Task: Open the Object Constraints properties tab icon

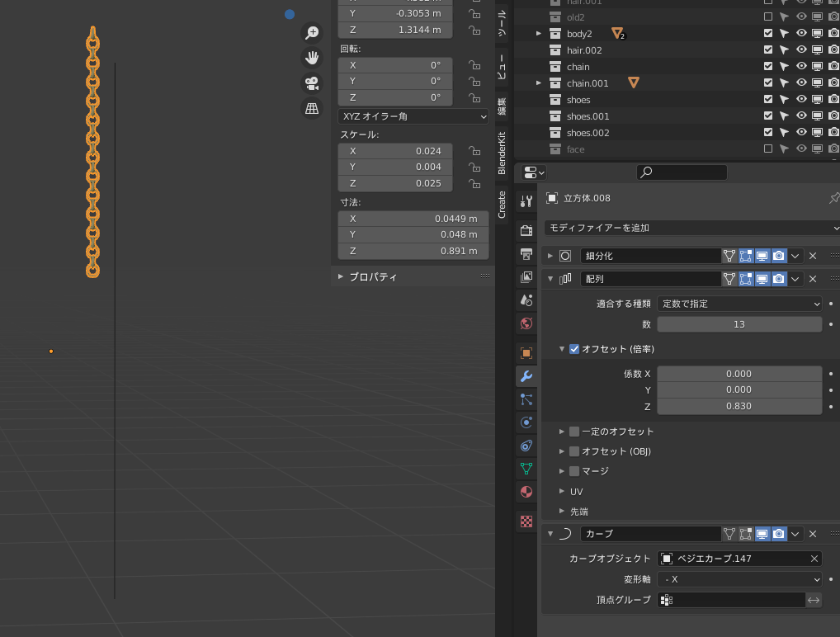Action: click(x=526, y=446)
